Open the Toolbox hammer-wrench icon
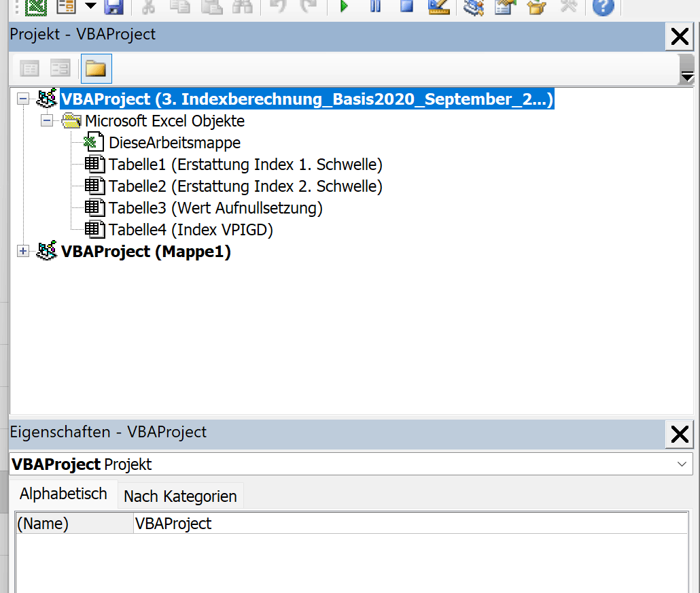This screenshot has height=593, width=700. pos(568,7)
